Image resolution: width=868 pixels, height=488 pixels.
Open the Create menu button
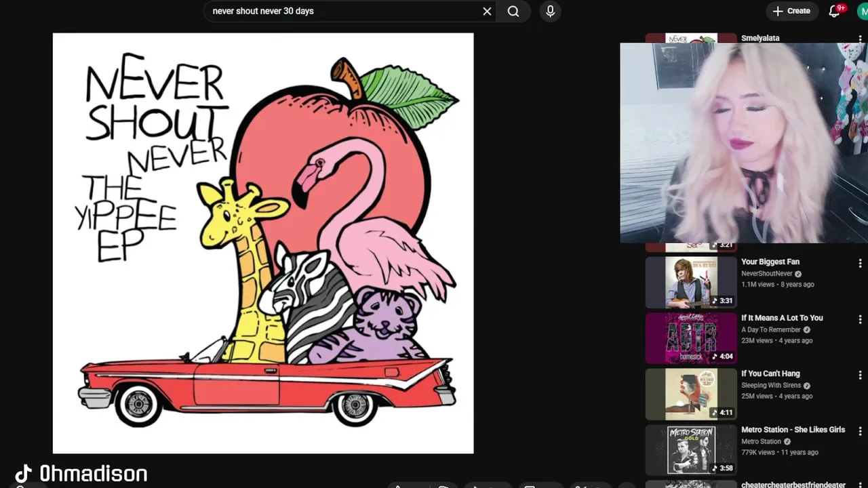791,11
